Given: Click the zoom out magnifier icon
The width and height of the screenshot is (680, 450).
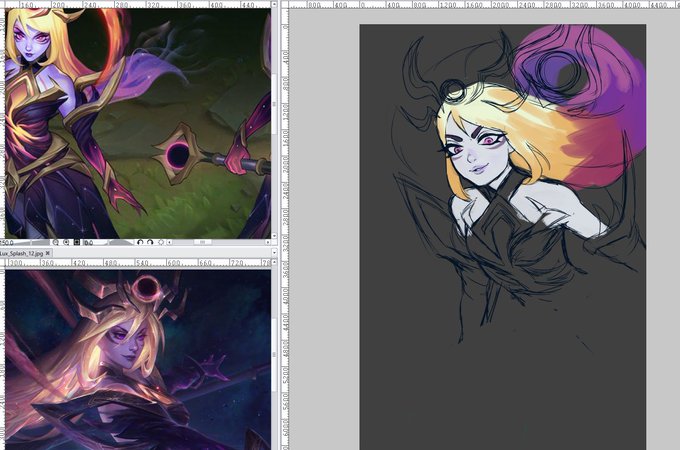Looking at the screenshot, I should tap(56, 242).
